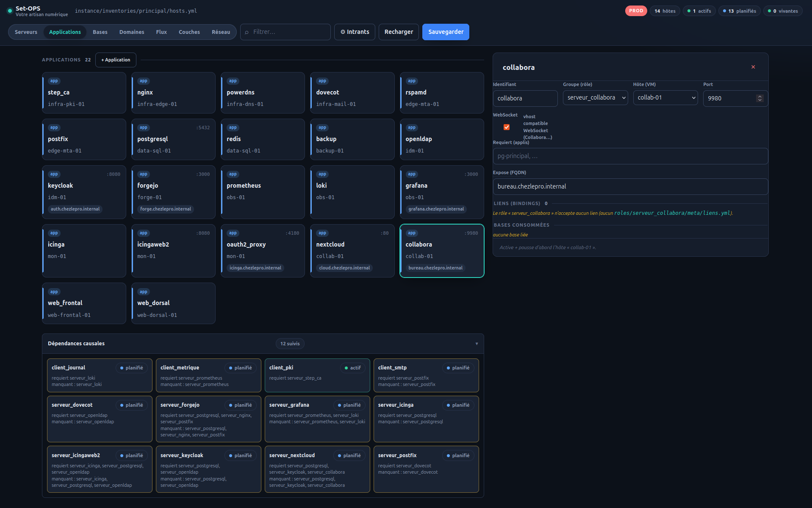
Task: Click the 13 planifiés status pill
Action: point(740,11)
